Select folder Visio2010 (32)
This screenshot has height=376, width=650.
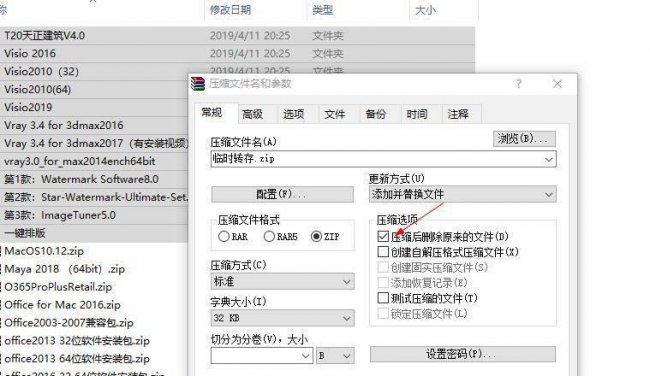click(x=41, y=71)
